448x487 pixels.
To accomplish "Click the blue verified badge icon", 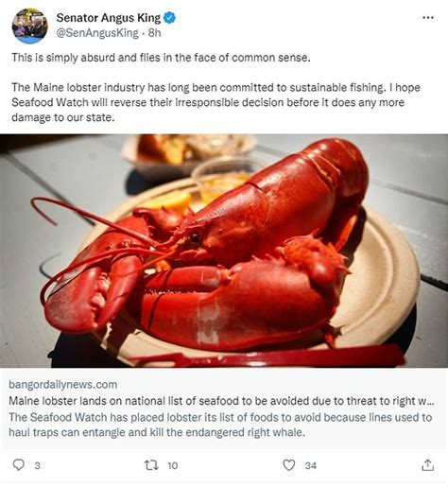I will [x=170, y=18].
